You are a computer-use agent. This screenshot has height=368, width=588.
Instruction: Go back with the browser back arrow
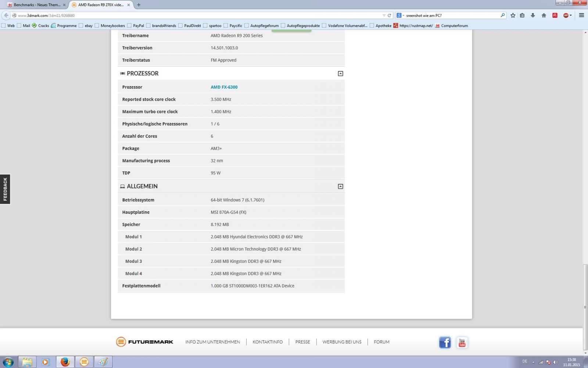coord(6,15)
